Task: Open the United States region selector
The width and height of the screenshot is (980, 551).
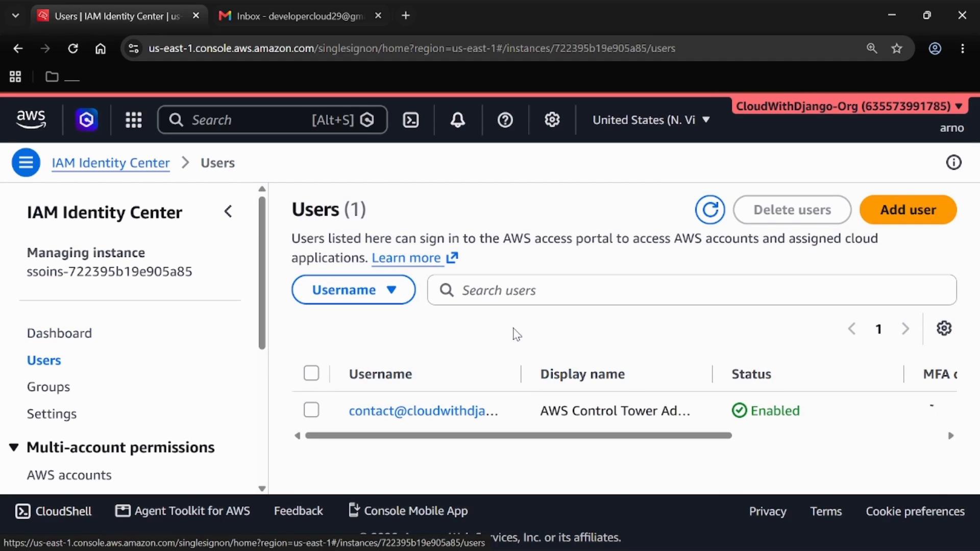Action: coord(651,120)
